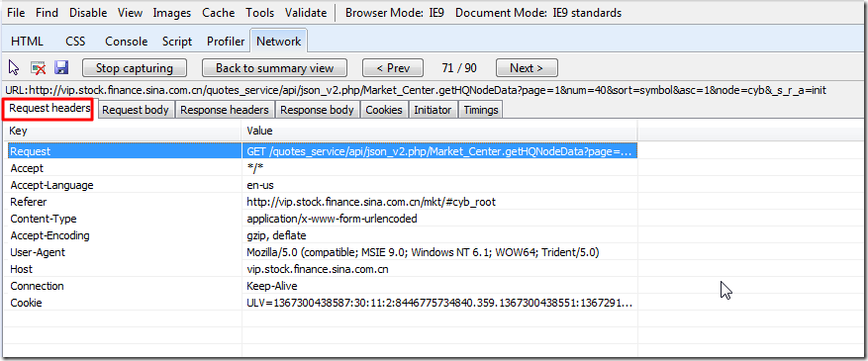
Task: Select the Host row
Action: pos(323,269)
